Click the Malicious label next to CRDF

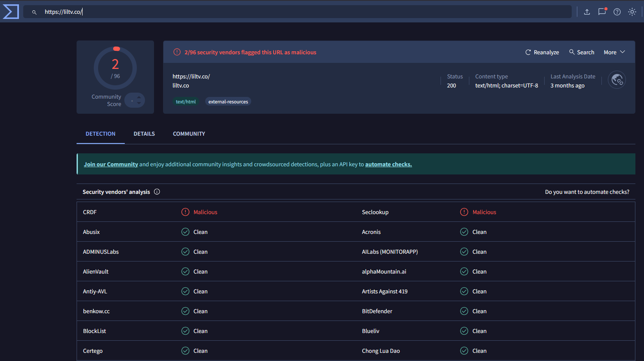pos(205,212)
